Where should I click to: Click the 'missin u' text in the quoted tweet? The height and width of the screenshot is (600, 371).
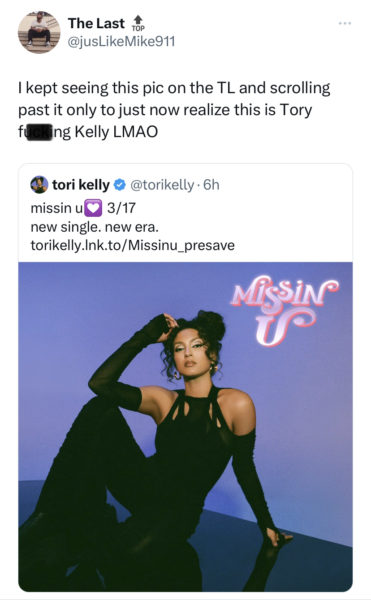click(x=57, y=208)
